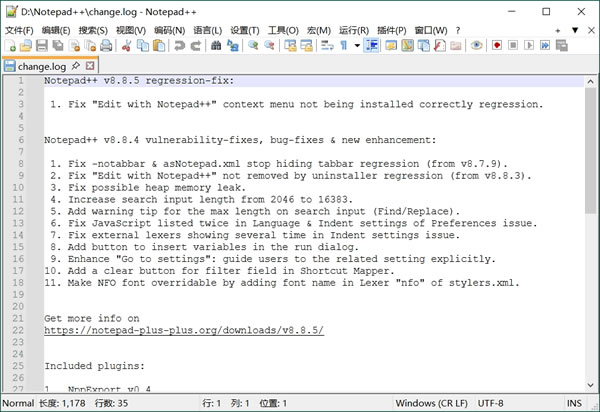
Task: Open the 窗口(W) menu
Action: [x=430, y=30]
